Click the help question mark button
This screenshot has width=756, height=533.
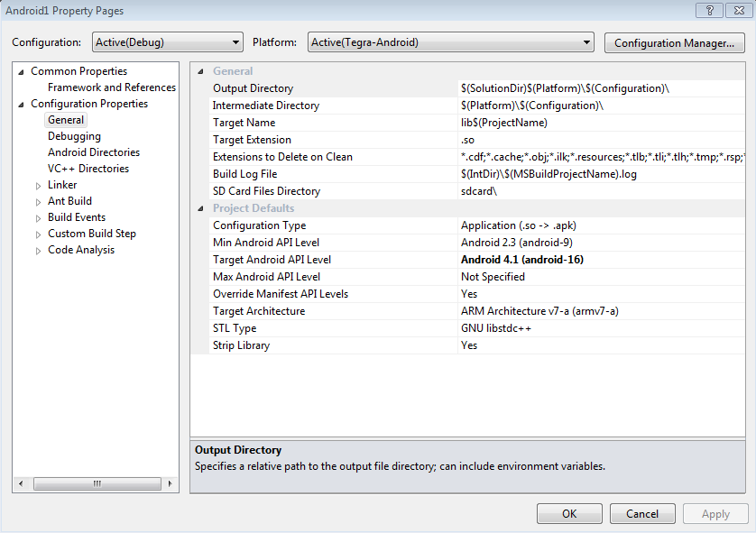point(710,10)
